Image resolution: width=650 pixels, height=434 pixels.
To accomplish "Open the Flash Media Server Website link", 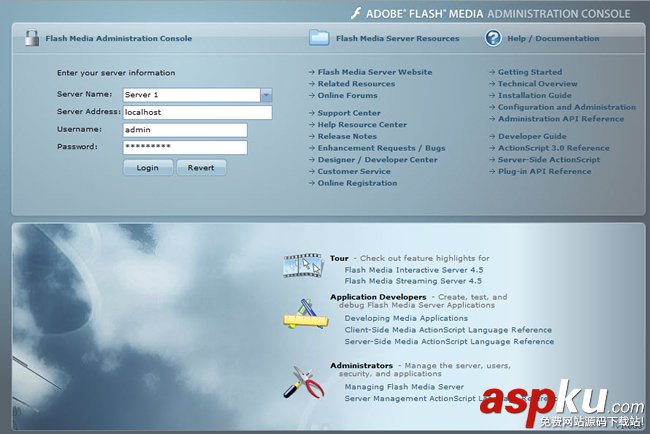I will [x=375, y=72].
